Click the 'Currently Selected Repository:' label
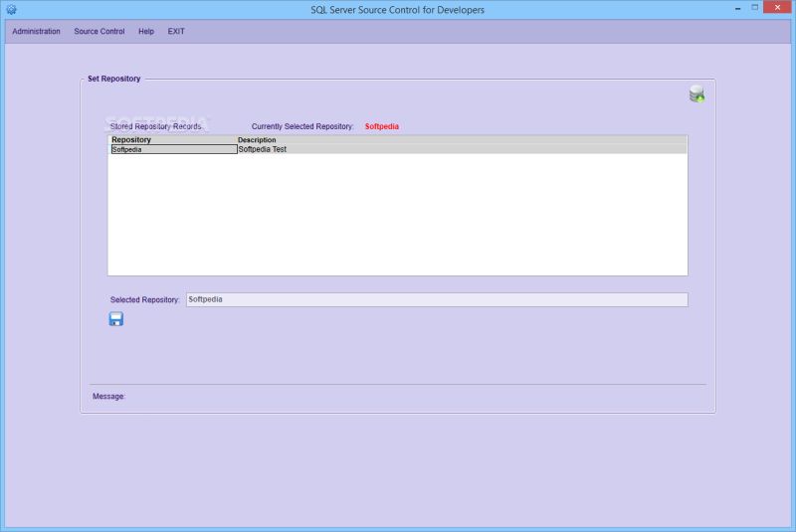 pyautogui.click(x=302, y=126)
